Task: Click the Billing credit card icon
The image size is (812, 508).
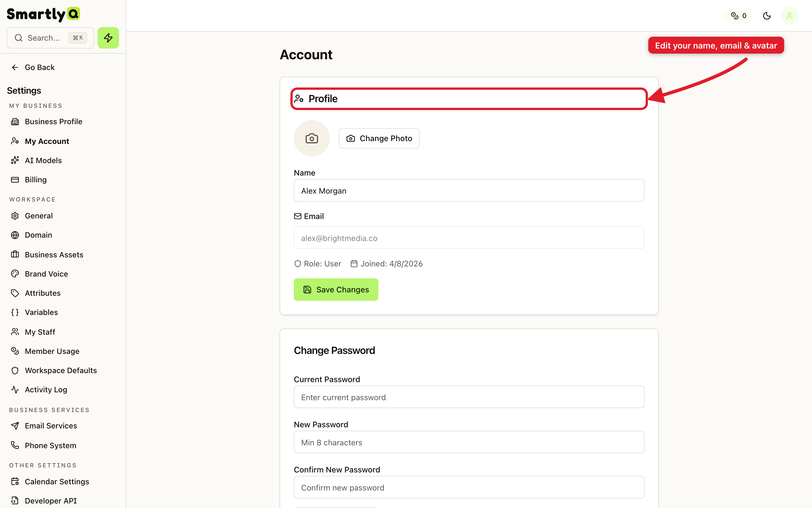Action: point(15,179)
